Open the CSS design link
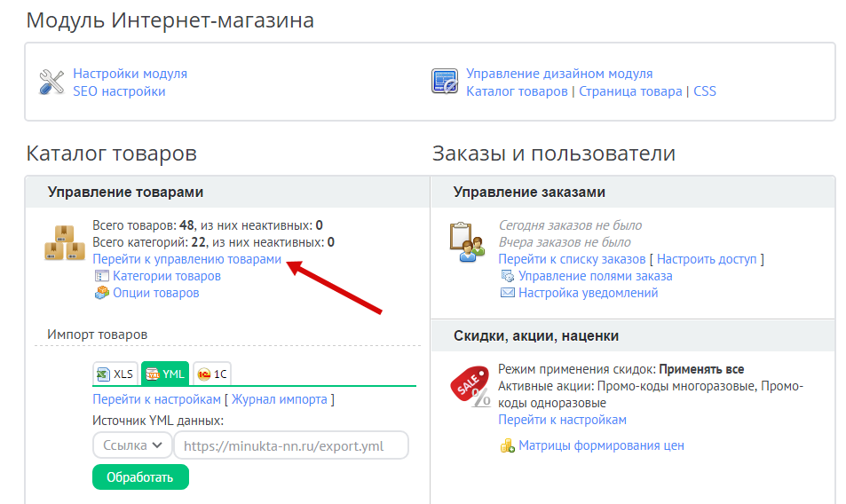The width and height of the screenshot is (846, 504). click(x=704, y=91)
